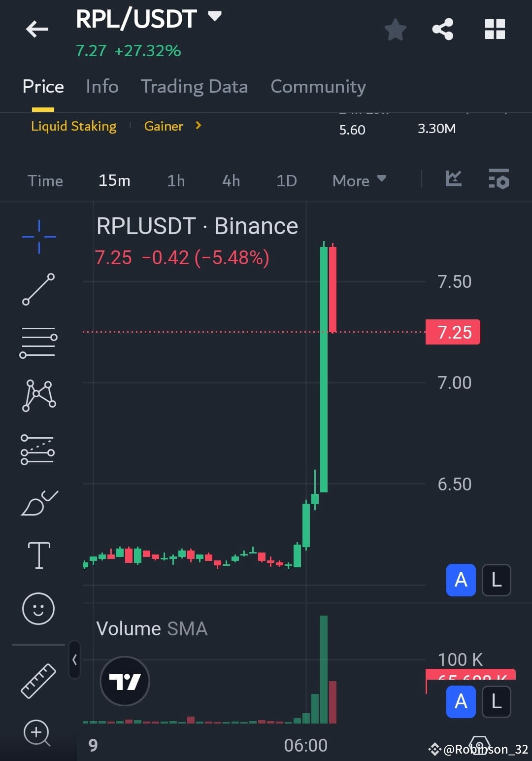
Task: Select the crosshair cursor tool
Action: click(38, 237)
